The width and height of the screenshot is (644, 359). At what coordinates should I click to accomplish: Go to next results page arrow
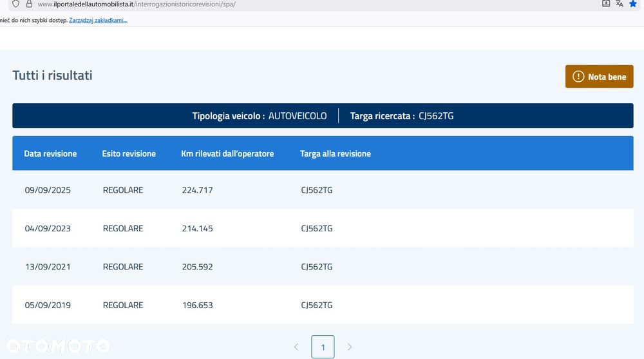coord(350,347)
